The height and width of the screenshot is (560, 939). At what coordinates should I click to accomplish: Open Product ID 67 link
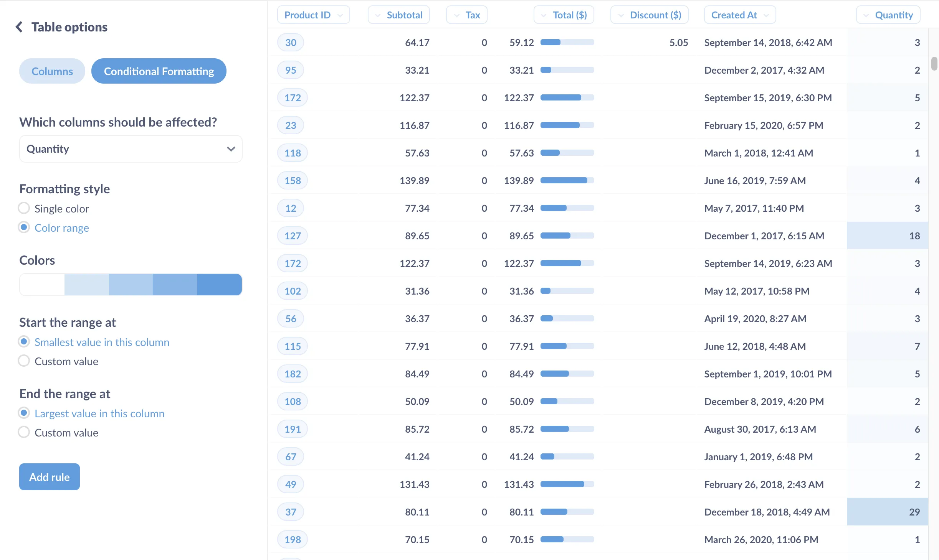291,457
